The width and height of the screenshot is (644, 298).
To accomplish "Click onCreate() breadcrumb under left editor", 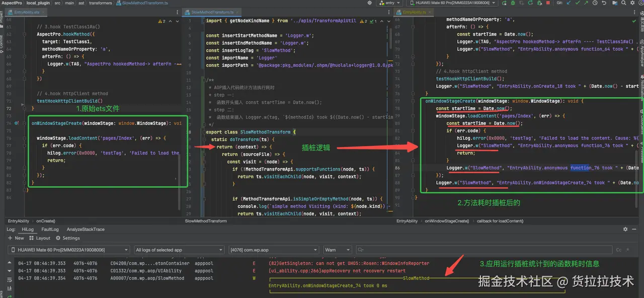I will [x=46, y=221].
